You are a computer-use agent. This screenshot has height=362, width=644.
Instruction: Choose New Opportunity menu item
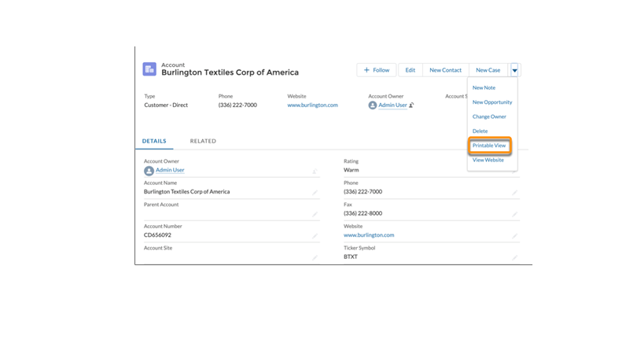(x=492, y=102)
